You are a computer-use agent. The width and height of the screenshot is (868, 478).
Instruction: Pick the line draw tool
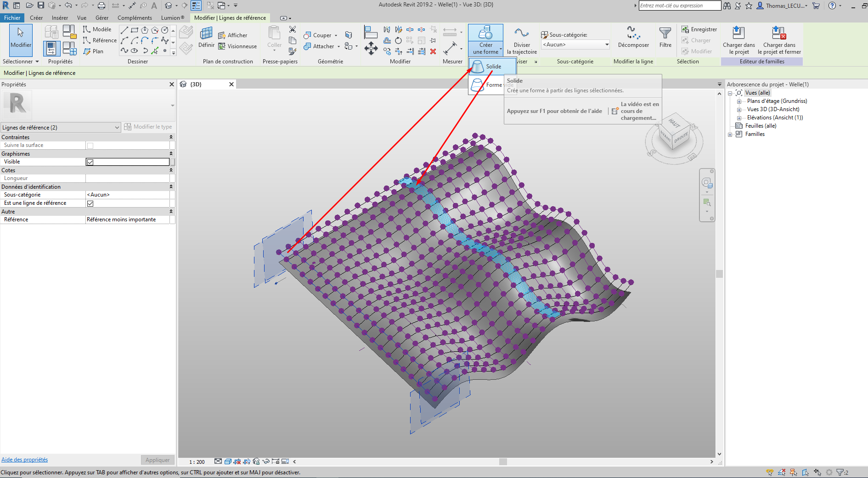(124, 30)
